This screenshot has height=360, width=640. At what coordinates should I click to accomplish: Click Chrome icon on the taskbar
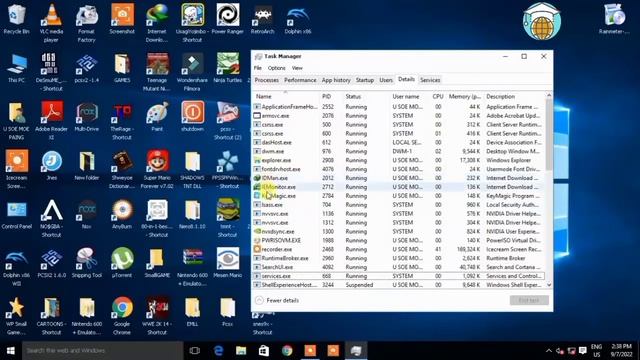[287, 351]
